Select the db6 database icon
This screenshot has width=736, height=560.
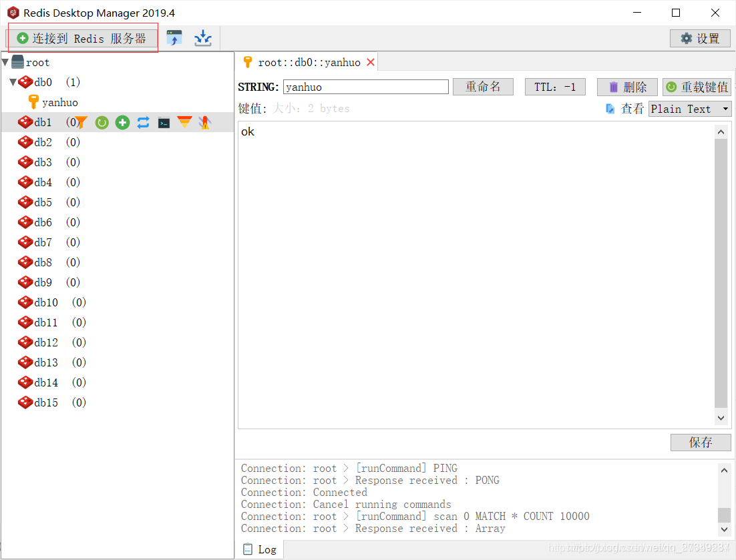25,222
